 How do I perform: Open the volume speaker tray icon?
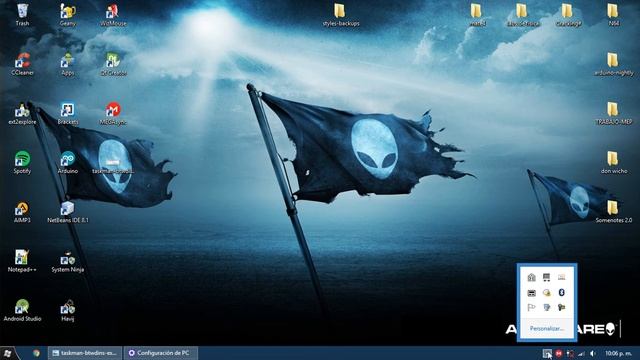[593, 353]
